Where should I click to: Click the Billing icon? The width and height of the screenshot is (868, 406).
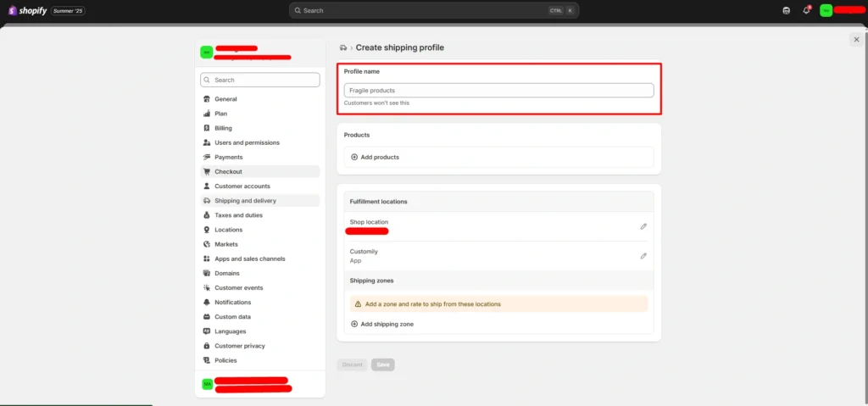tap(207, 128)
